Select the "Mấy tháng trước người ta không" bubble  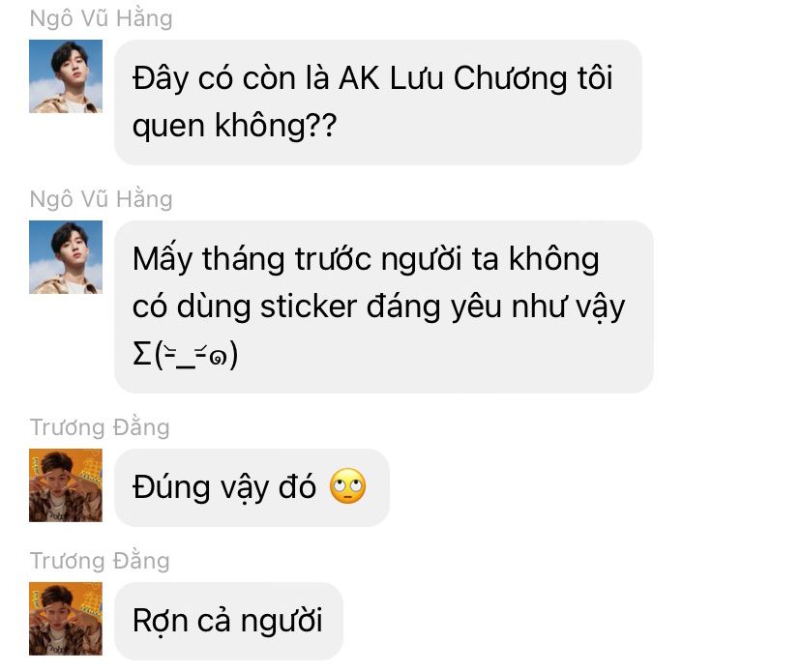point(384,307)
